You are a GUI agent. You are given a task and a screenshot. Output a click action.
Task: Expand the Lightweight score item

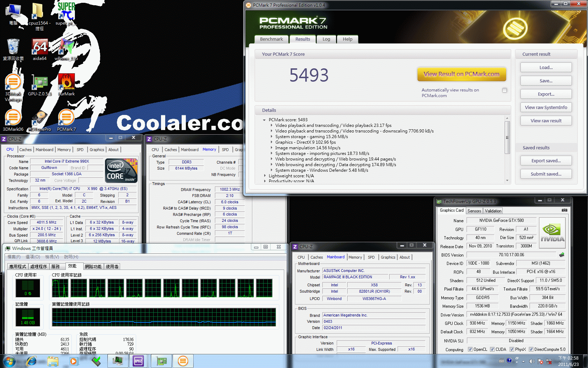265,176
